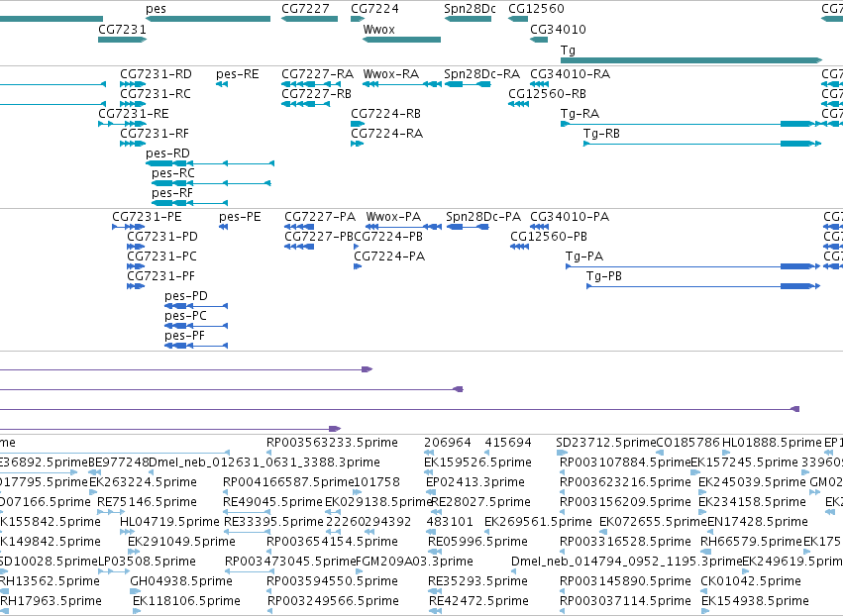
Task: Open the Spn28Dc gene label
Action: (x=470, y=9)
